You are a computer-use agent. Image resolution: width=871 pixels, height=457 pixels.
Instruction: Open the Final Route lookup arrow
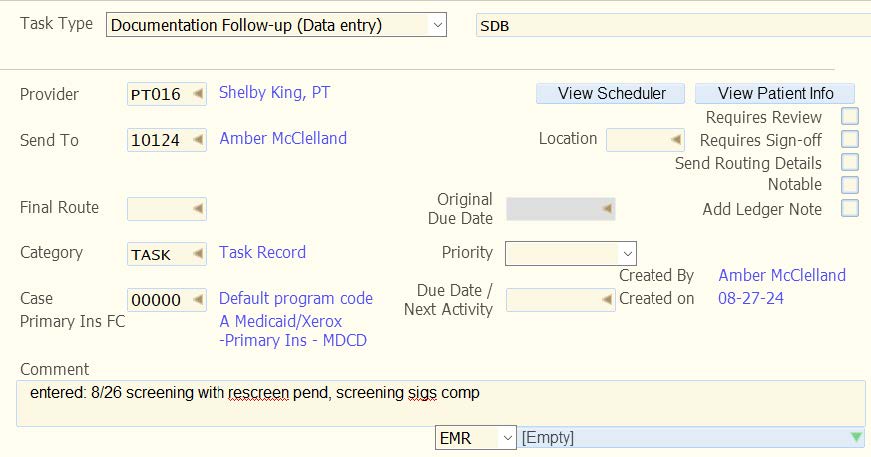(x=198, y=209)
